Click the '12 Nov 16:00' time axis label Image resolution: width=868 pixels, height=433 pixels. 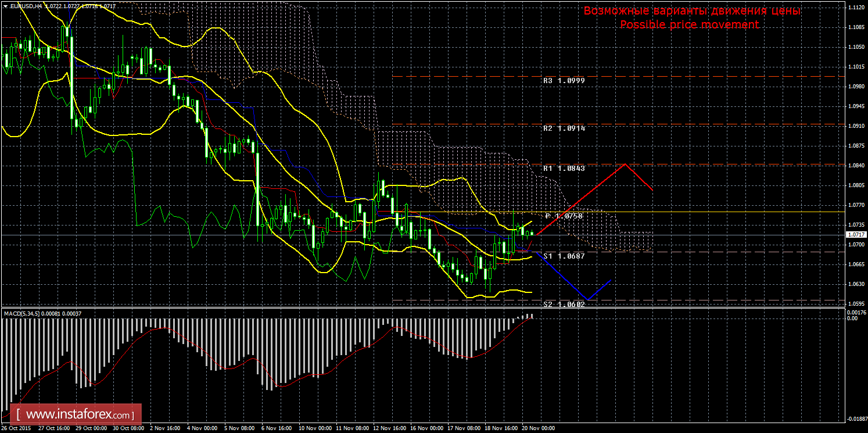tap(389, 428)
